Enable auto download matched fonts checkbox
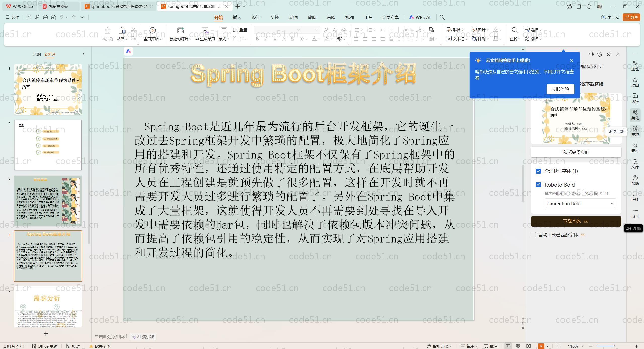The width and height of the screenshot is (644, 349). (533, 235)
